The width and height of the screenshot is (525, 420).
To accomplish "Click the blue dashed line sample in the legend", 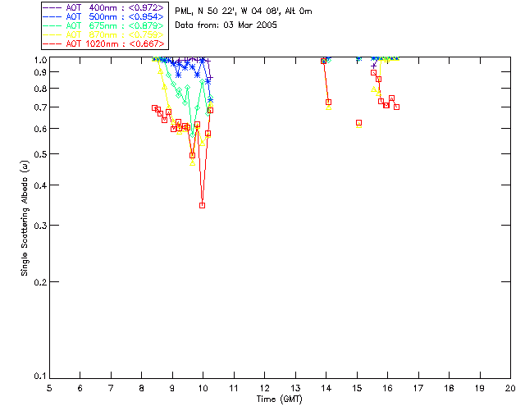I will coord(52,16).
